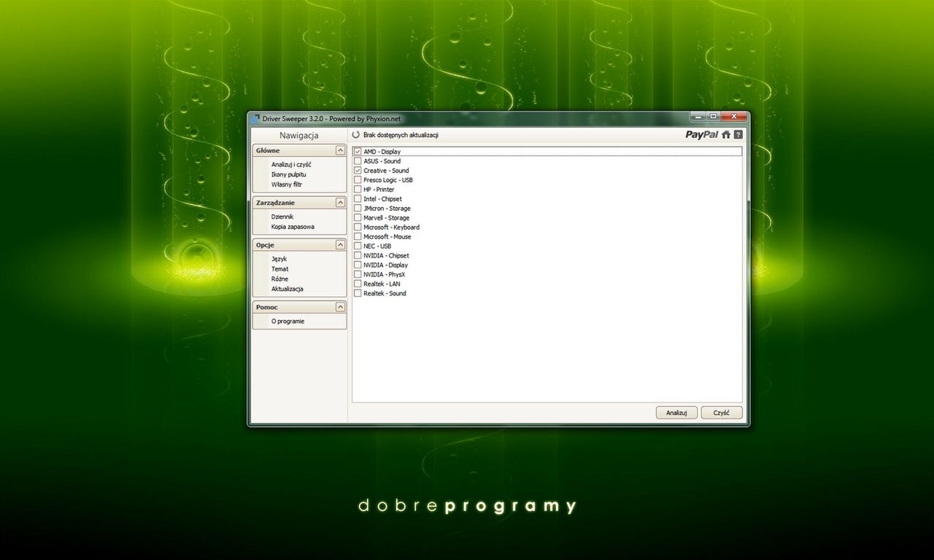This screenshot has height=560, width=934.
Task: Click the home page icon
Action: tap(726, 135)
